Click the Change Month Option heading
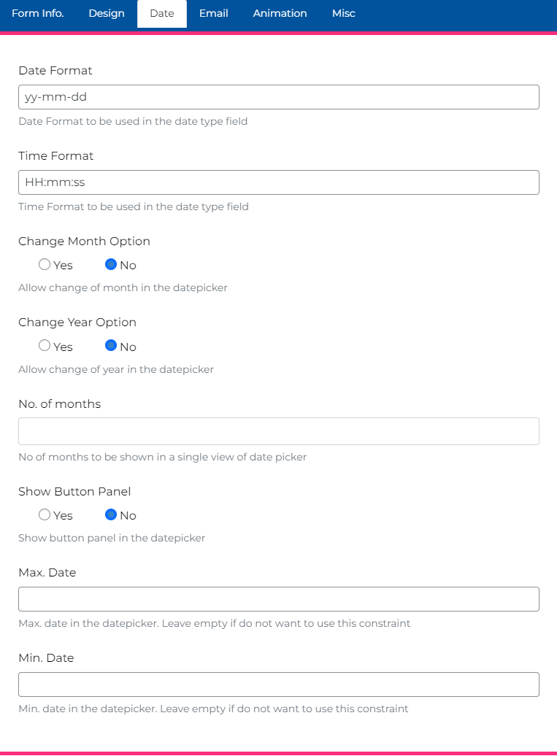Image resolution: width=557 pixels, height=756 pixels. 84,241
